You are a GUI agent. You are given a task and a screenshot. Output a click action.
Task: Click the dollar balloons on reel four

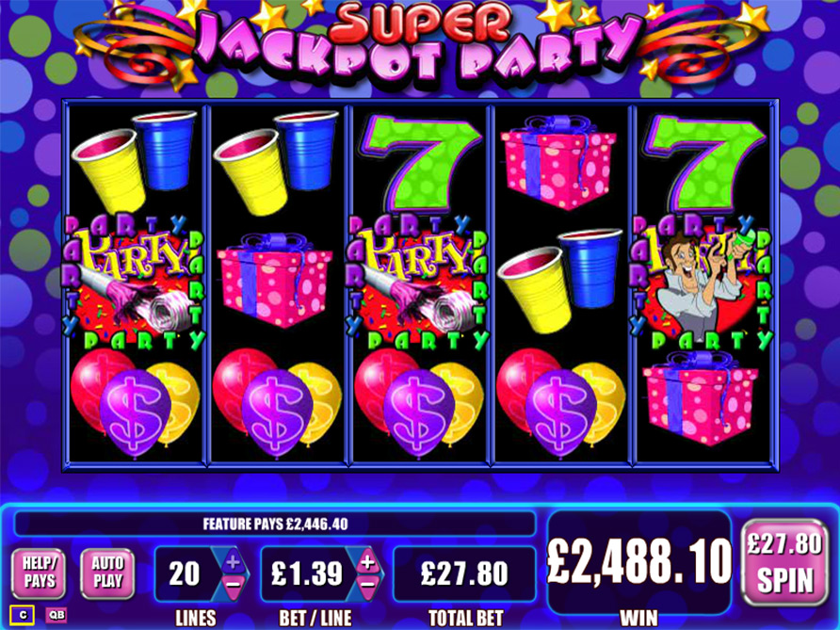(560, 403)
